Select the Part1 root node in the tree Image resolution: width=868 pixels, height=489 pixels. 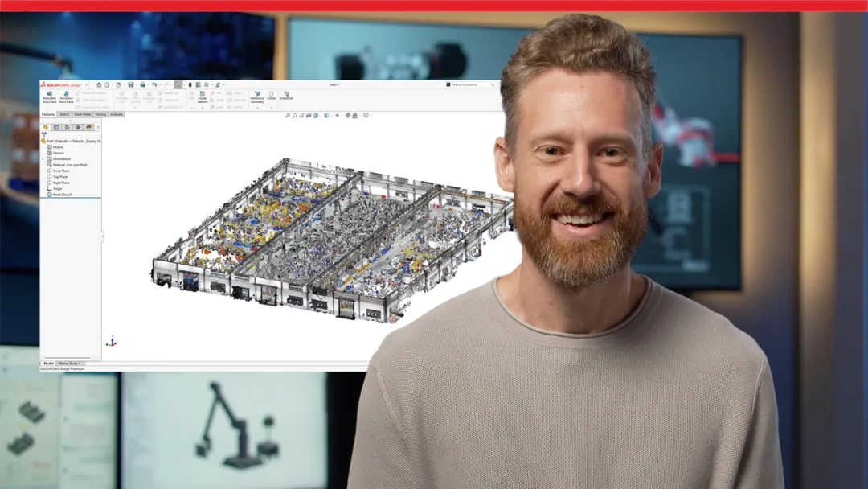point(71,142)
